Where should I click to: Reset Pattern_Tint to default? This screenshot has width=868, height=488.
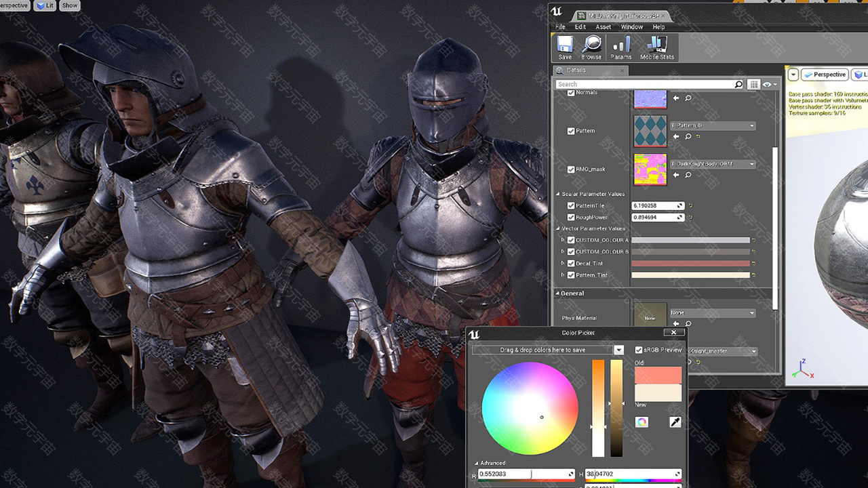click(x=753, y=275)
